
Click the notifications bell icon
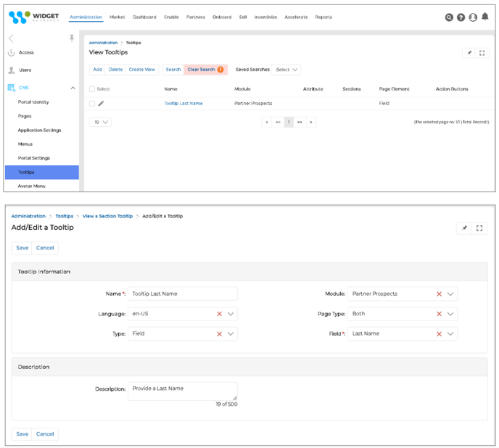pos(485,17)
